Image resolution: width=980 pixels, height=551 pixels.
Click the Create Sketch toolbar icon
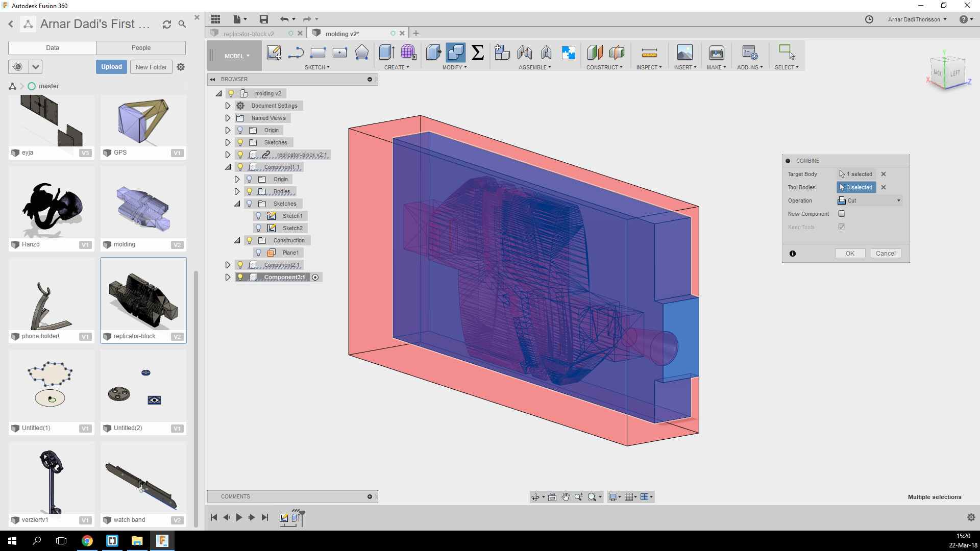tap(274, 53)
